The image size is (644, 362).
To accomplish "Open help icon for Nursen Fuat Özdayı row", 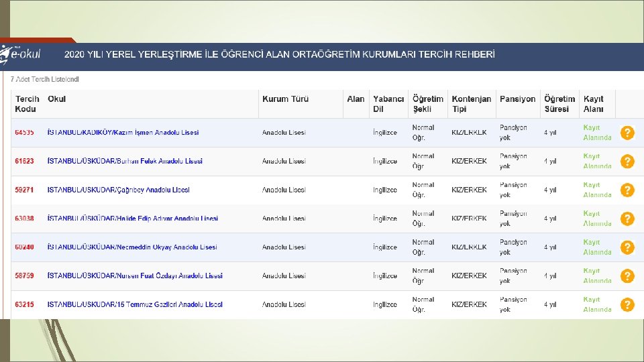I will pyautogui.click(x=627, y=276).
